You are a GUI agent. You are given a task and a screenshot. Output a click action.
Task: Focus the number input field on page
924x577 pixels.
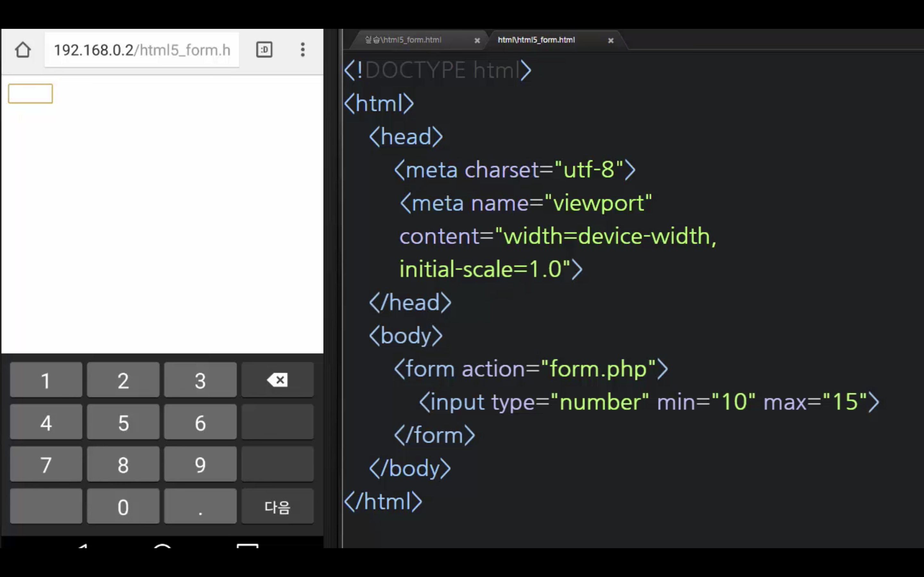(30, 94)
